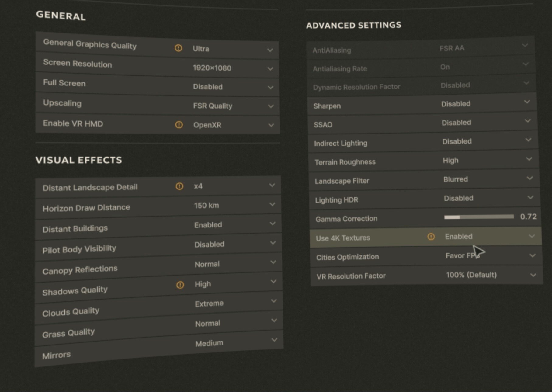This screenshot has height=392, width=552.
Task: Open VR Resolution Factor dropdown showing 100% (Default)
Action: coord(491,275)
